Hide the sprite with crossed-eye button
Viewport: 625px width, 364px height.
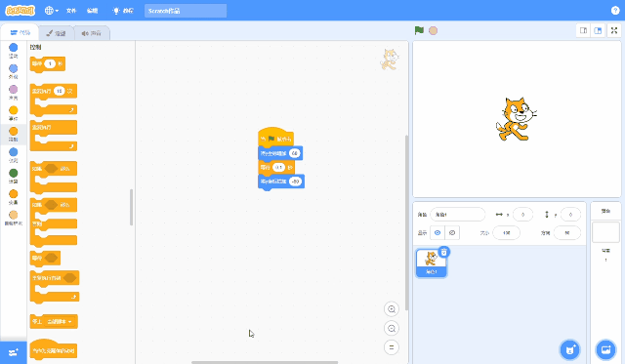click(452, 233)
